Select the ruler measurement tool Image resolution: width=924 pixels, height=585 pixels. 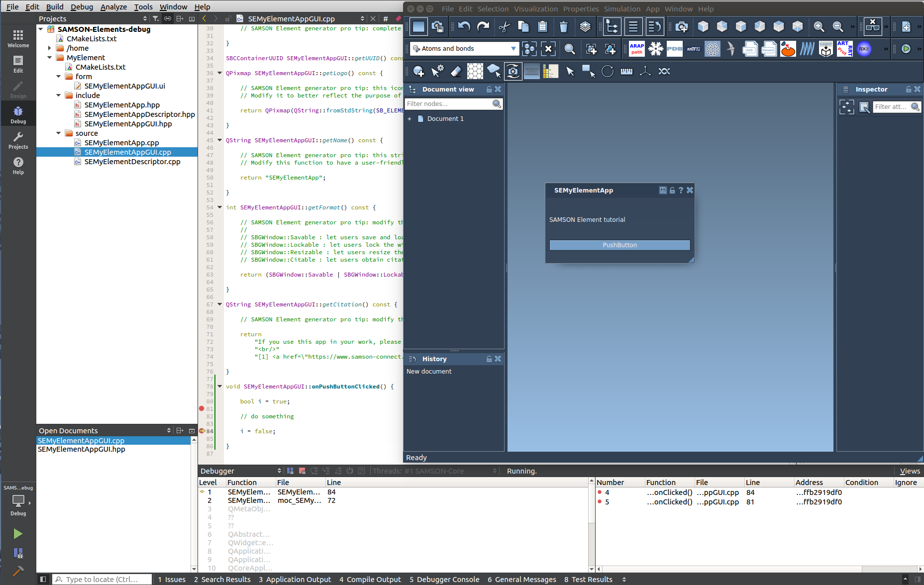tap(626, 71)
